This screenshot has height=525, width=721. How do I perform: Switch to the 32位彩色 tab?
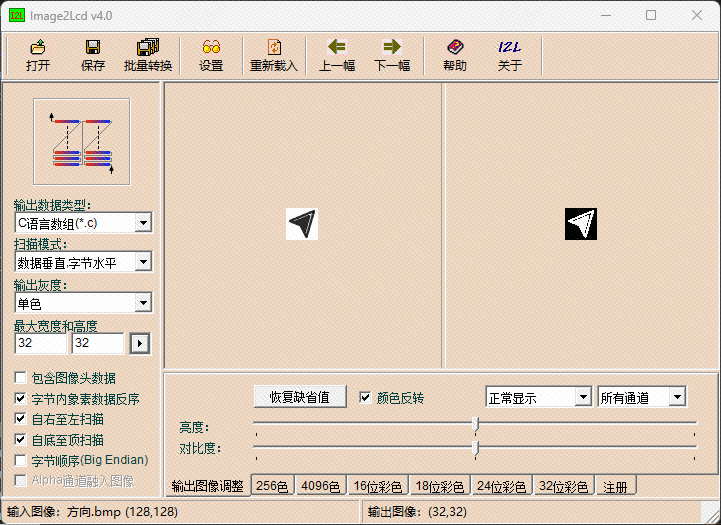(564, 486)
